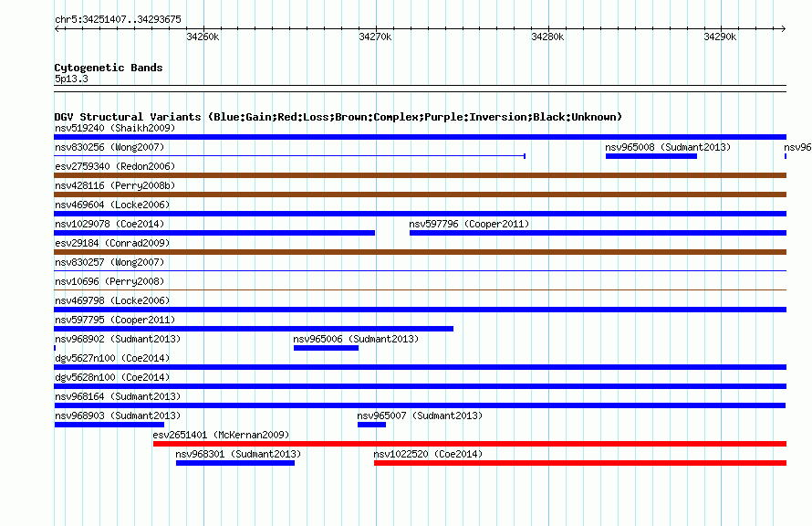Select the nsv519240 blue gain bar
This screenshot has height=526, width=812.
click(x=420, y=137)
